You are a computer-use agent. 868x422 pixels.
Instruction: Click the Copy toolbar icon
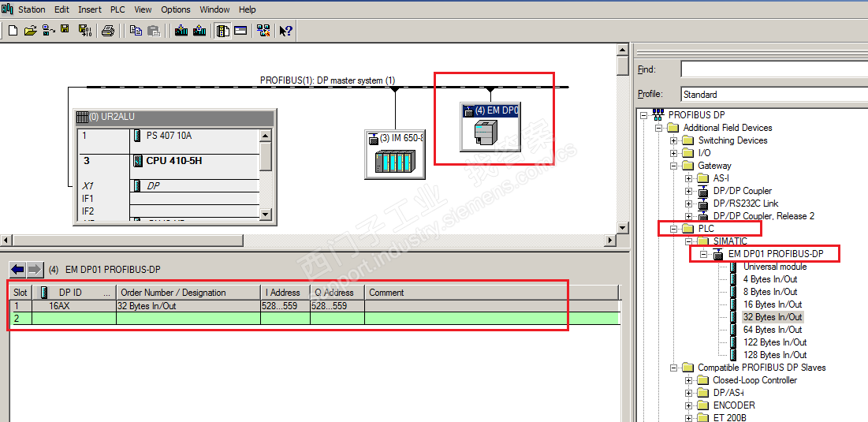click(x=136, y=31)
